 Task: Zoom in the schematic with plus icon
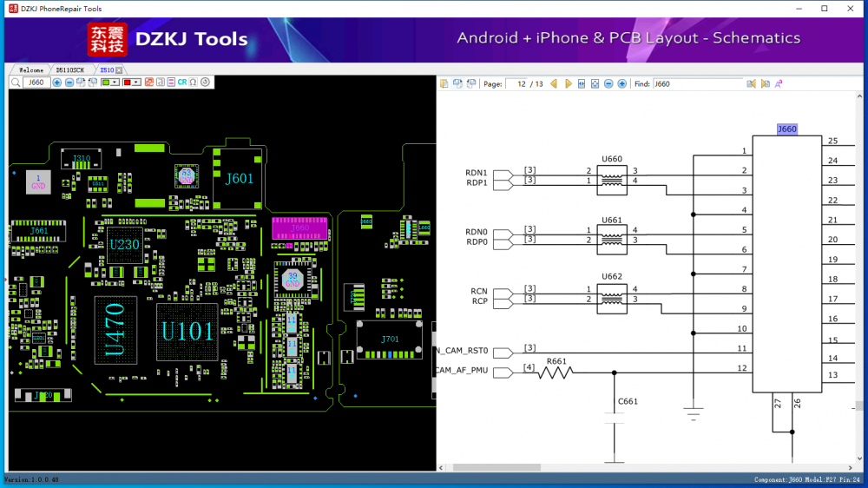[x=621, y=84]
